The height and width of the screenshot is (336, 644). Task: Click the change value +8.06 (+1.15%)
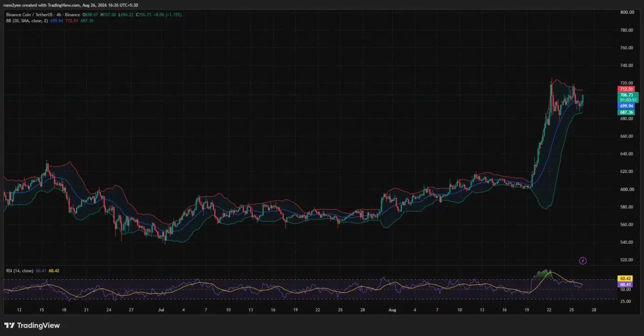168,14
